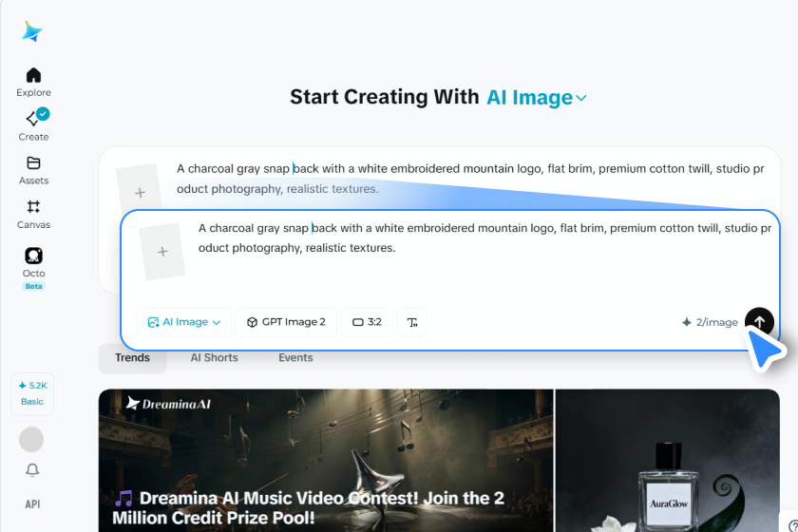Viewport: 798px width, 532px height.
Task: Click the Dreamina logo in sidebar
Action: click(32, 31)
